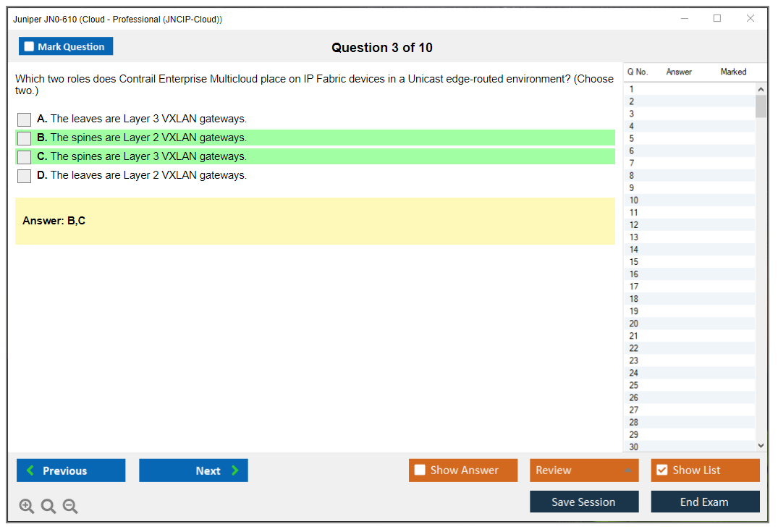This screenshot has width=778, height=532.
Task: Check answer C spines Layer 3 gateways
Action: tap(25, 157)
